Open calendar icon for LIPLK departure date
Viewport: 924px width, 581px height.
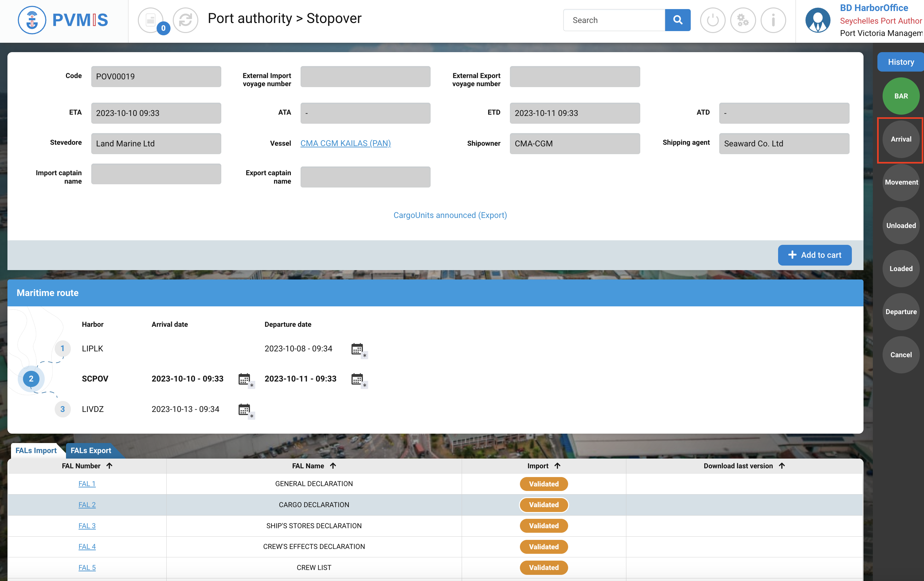click(x=357, y=349)
